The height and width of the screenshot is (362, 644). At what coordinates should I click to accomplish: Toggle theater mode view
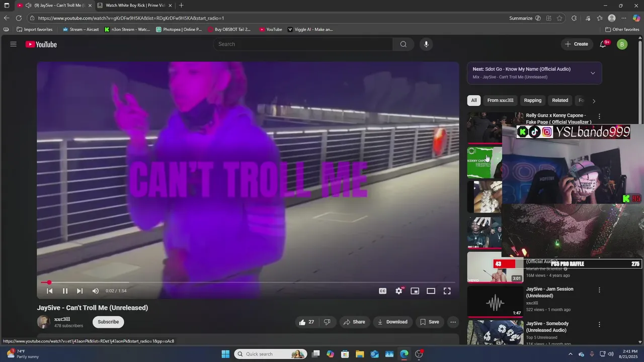click(x=431, y=291)
